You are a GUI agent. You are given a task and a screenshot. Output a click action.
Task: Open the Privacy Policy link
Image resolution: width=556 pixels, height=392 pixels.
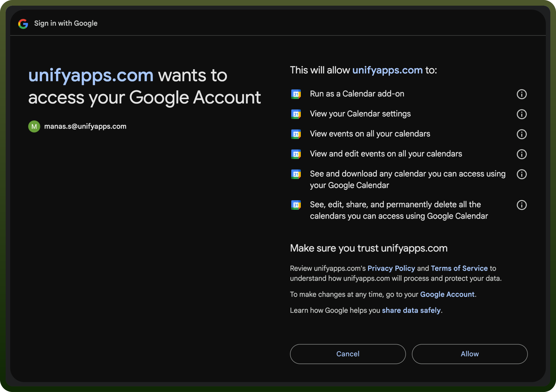coord(391,268)
